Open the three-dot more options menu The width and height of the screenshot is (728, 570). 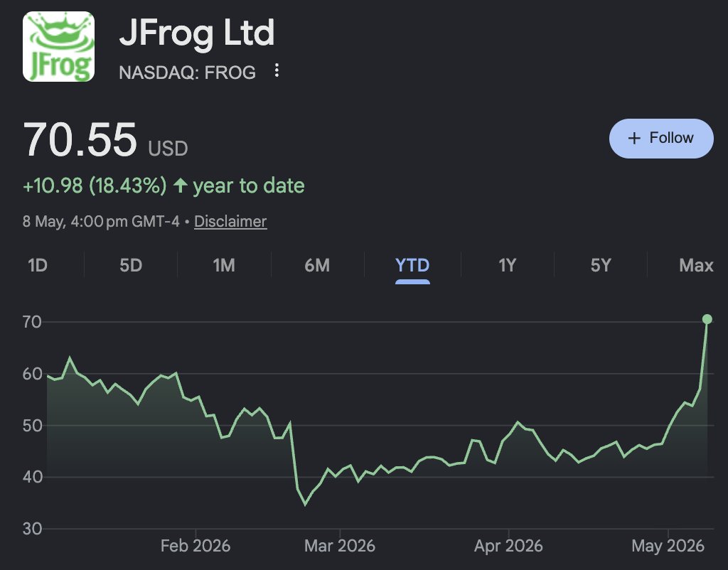pyautogui.click(x=277, y=70)
